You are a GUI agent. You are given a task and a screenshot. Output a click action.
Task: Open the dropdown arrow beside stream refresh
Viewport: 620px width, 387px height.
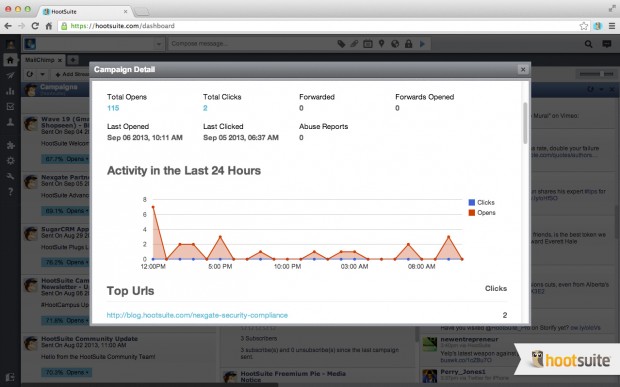[42, 74]
